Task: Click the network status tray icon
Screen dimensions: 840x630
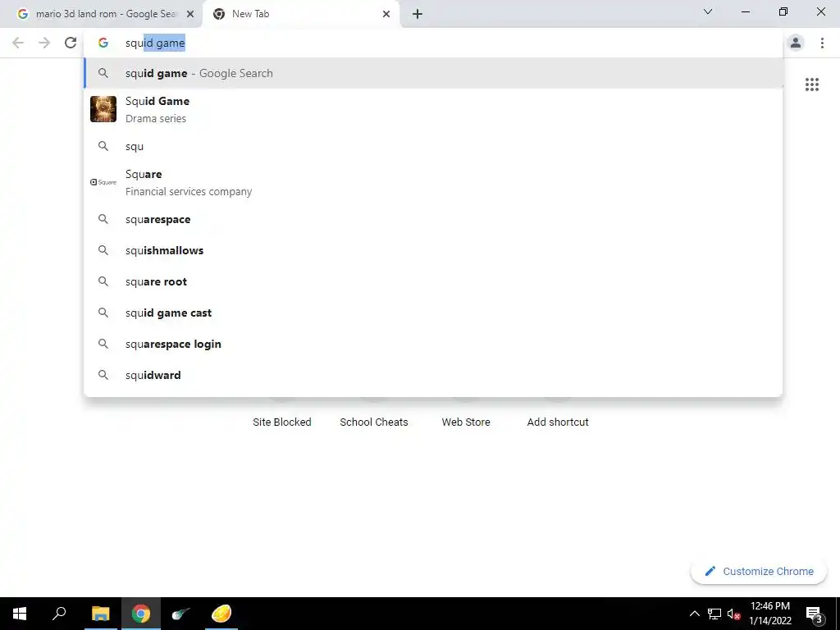Action: tap(714, 614)
